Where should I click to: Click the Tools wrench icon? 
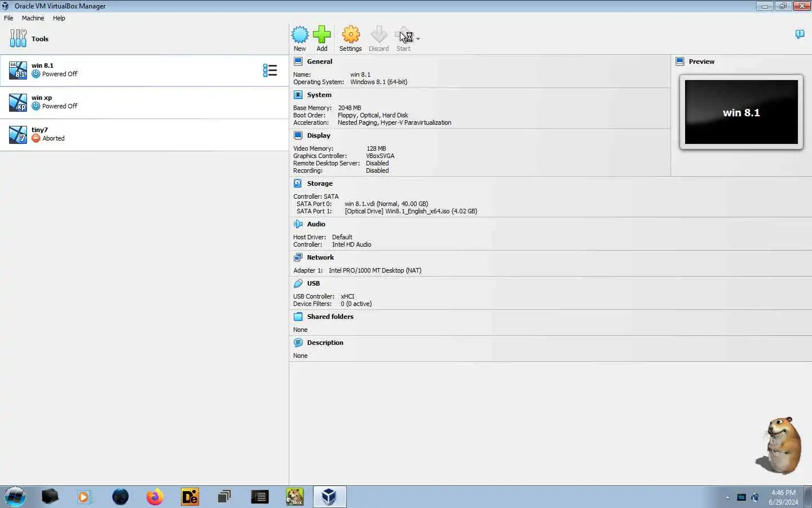[x=18, y=38]
